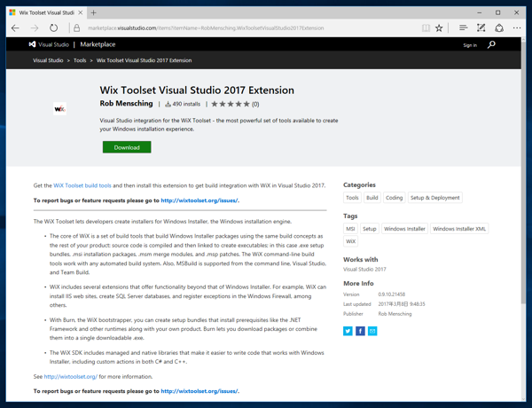
Task: Click the MSI tag
Action: pyautogui.click(x=350, y=229)
